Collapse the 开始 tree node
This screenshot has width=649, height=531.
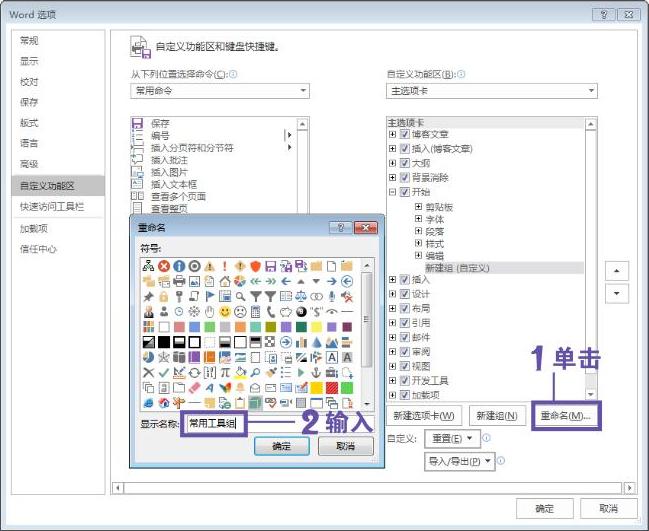click(392, 192)
